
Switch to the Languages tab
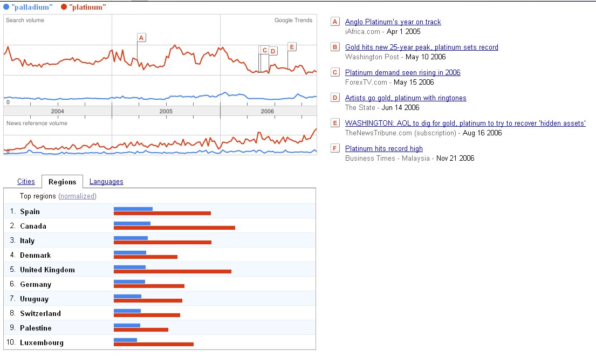[x=106, y=182]
